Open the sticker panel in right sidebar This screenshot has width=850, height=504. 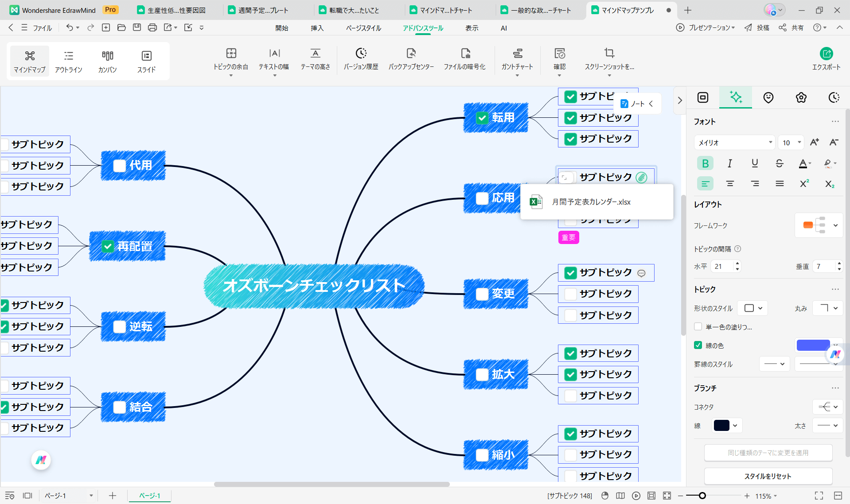768,97
